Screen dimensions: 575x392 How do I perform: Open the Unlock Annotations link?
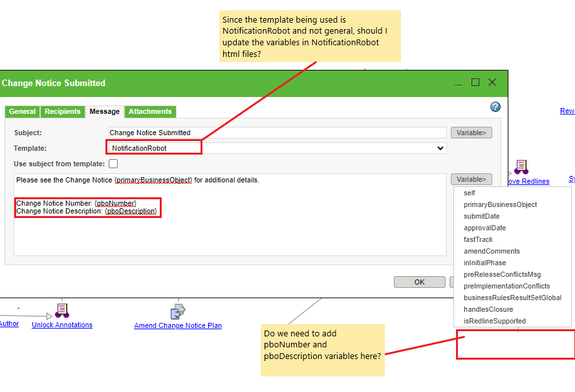[62, 325]
